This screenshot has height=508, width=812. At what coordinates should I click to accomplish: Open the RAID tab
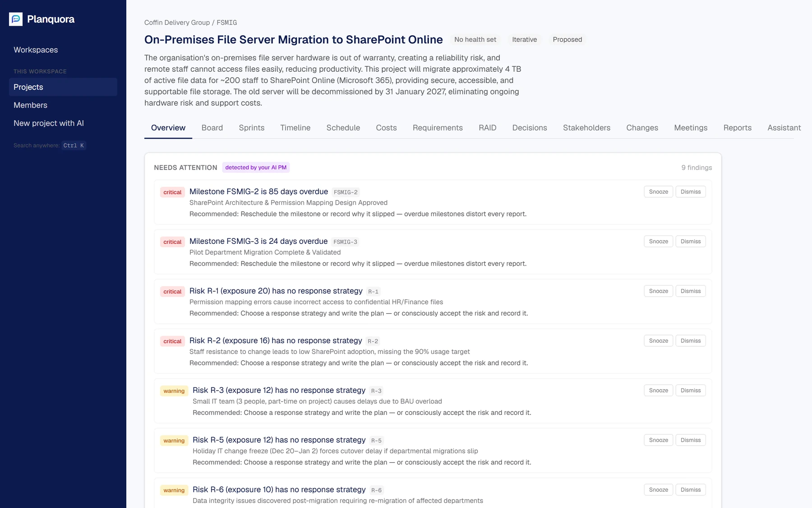click(487, 128)
